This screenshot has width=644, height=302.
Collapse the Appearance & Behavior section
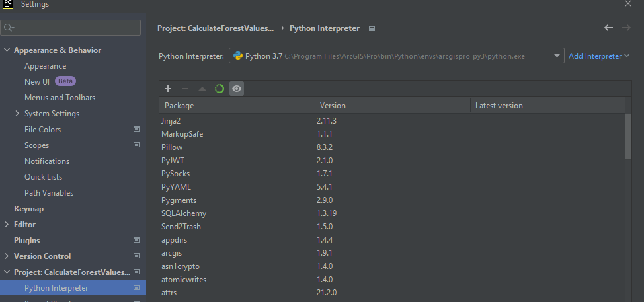[x=7, y=50]
